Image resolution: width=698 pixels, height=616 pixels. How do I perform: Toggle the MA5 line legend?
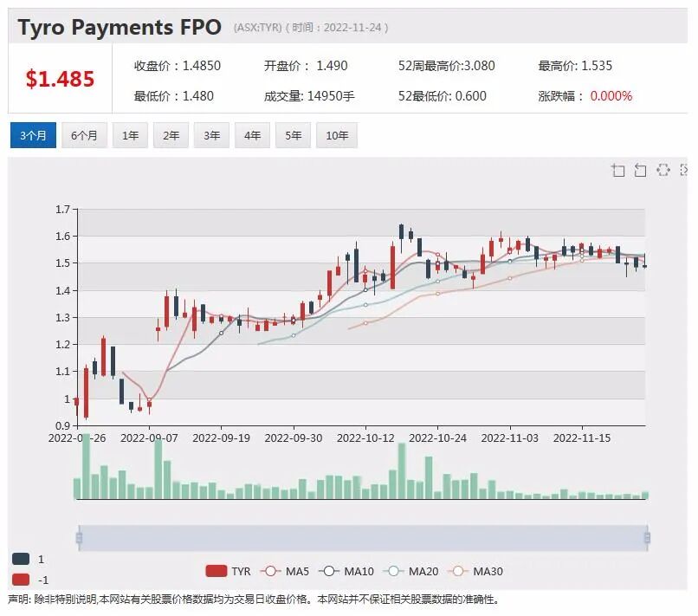[x=285, y=571]
